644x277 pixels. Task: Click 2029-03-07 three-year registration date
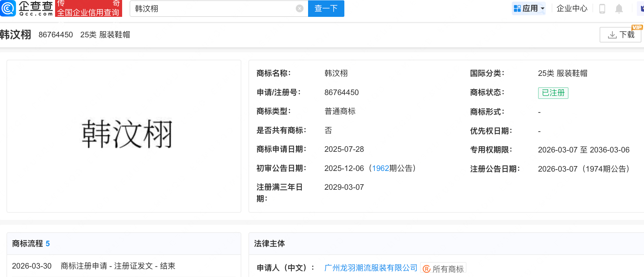pyautogui.click(x=344, y=187)
